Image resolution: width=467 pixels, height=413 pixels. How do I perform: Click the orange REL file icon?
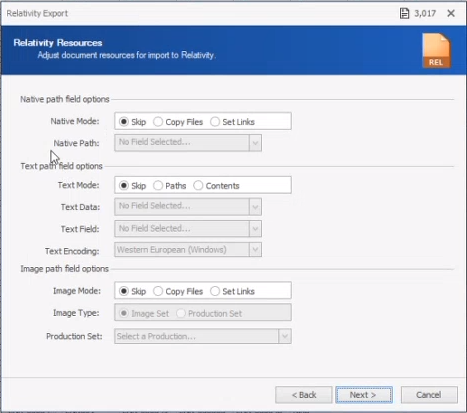436,50
